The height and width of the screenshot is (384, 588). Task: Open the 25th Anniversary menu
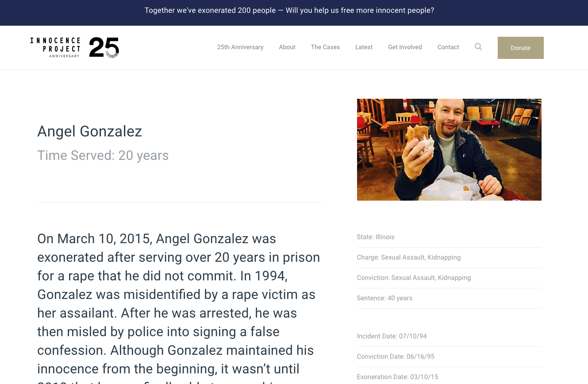[240, 47]
